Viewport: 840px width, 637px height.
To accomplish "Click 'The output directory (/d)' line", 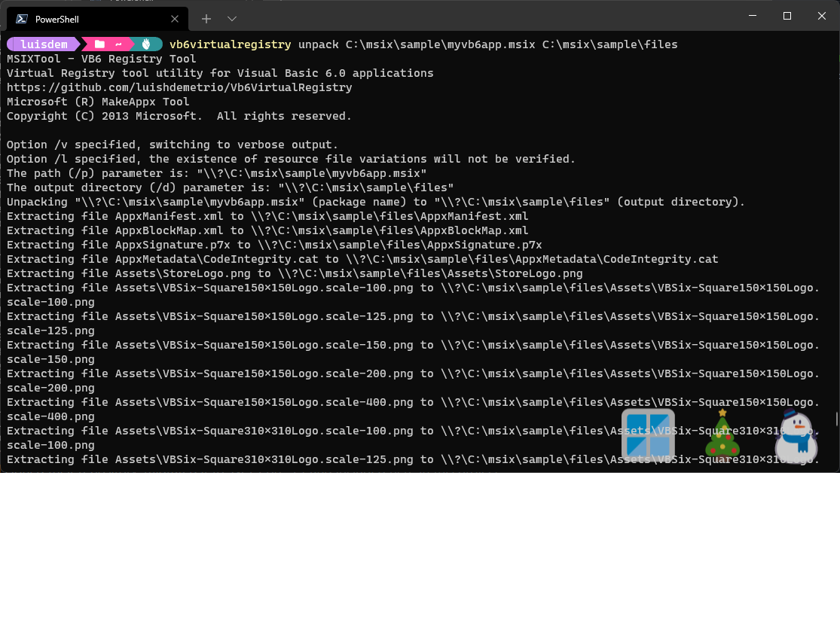I will [x=230, y=188].
